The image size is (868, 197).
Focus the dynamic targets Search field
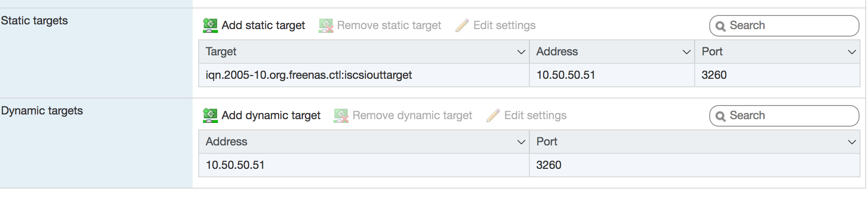(784, 116)
